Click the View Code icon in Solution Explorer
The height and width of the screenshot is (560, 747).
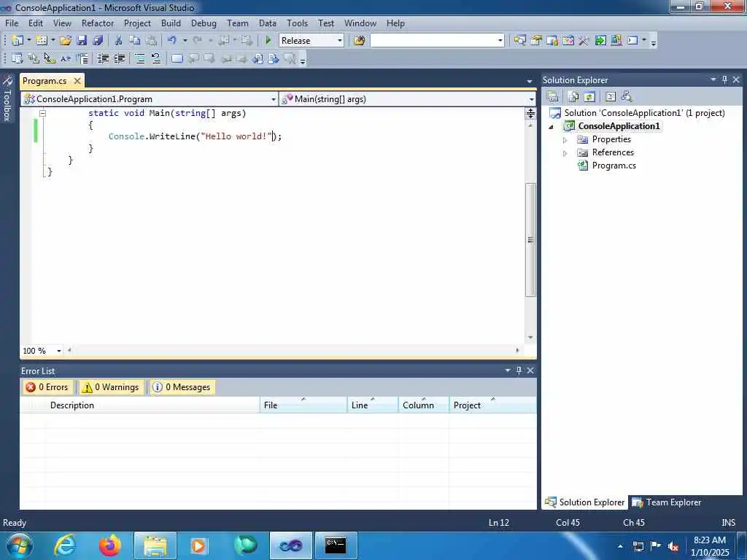611,97
